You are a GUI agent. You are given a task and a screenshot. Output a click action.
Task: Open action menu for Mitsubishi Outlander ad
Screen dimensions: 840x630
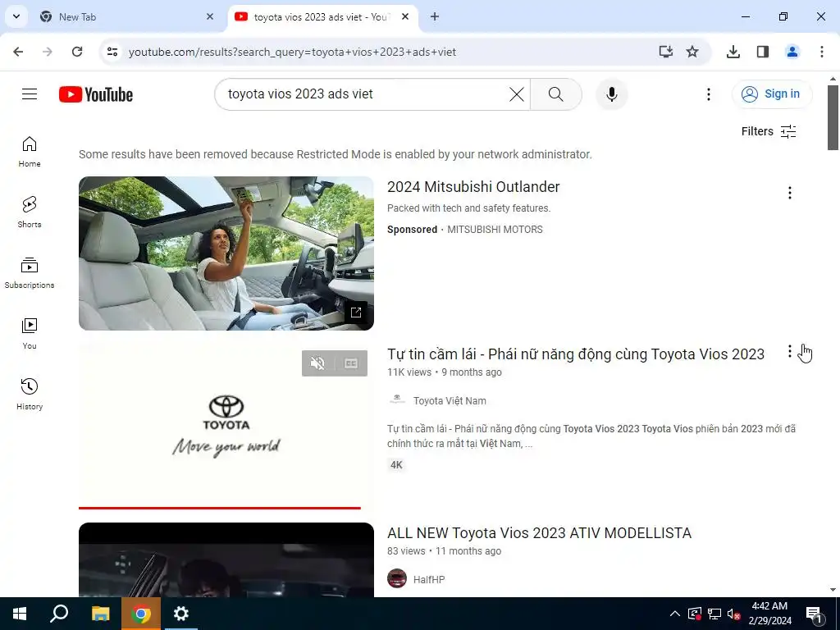click(790, 193)
